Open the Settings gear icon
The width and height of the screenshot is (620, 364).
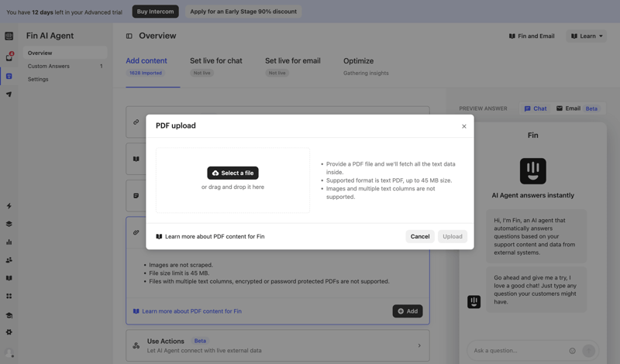point(9,332)
